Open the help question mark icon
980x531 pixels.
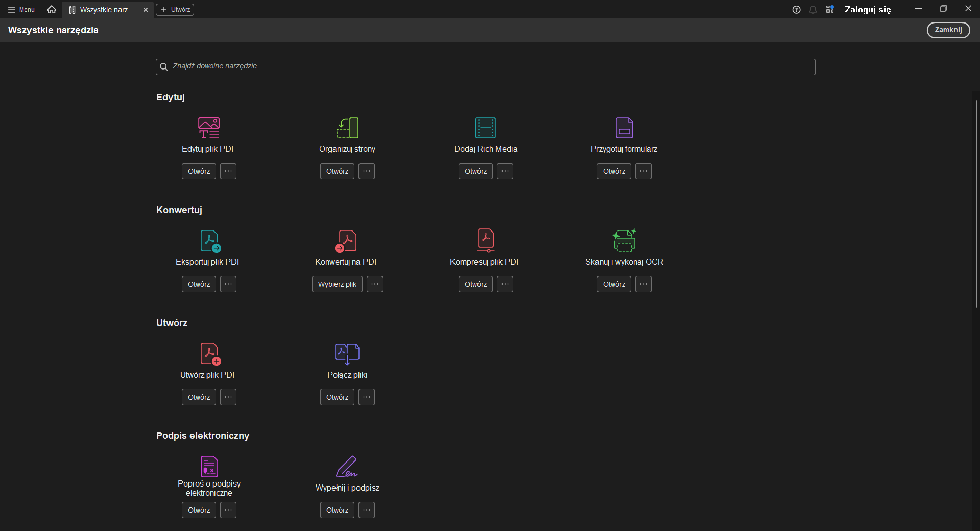[x=796, y=10]
